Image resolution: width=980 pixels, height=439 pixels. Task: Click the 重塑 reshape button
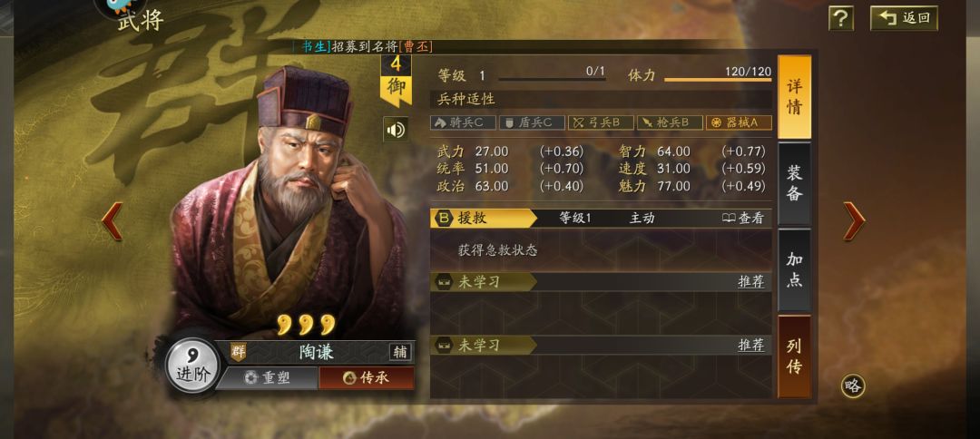pyautogui.click(x=268, y=378)
